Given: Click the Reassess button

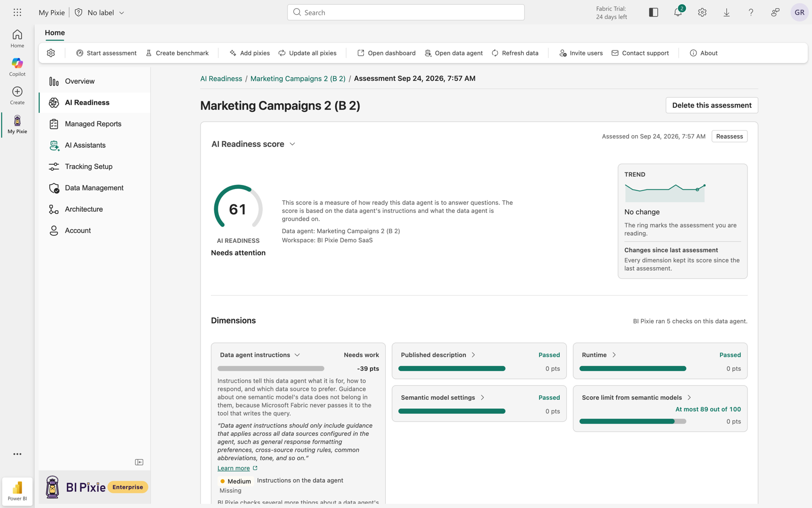Looking at the screenshot, I should pyautogui.click(x=729, y=136).
